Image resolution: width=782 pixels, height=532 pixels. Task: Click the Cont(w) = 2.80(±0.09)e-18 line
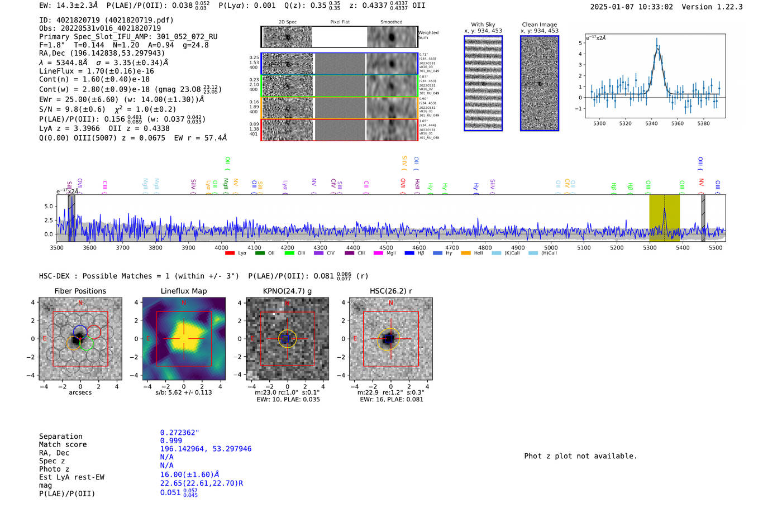point(130,89)
